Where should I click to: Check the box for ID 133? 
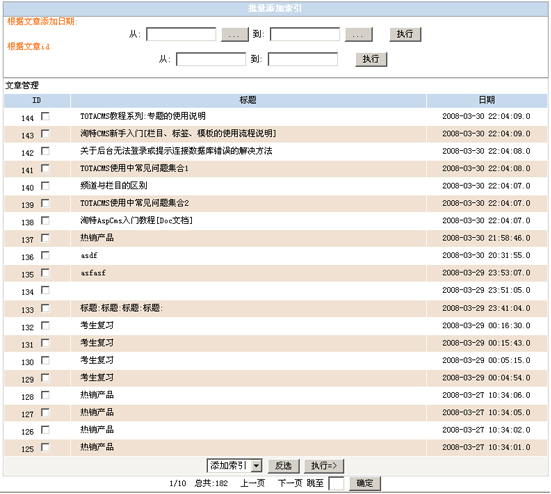[45, 308]
